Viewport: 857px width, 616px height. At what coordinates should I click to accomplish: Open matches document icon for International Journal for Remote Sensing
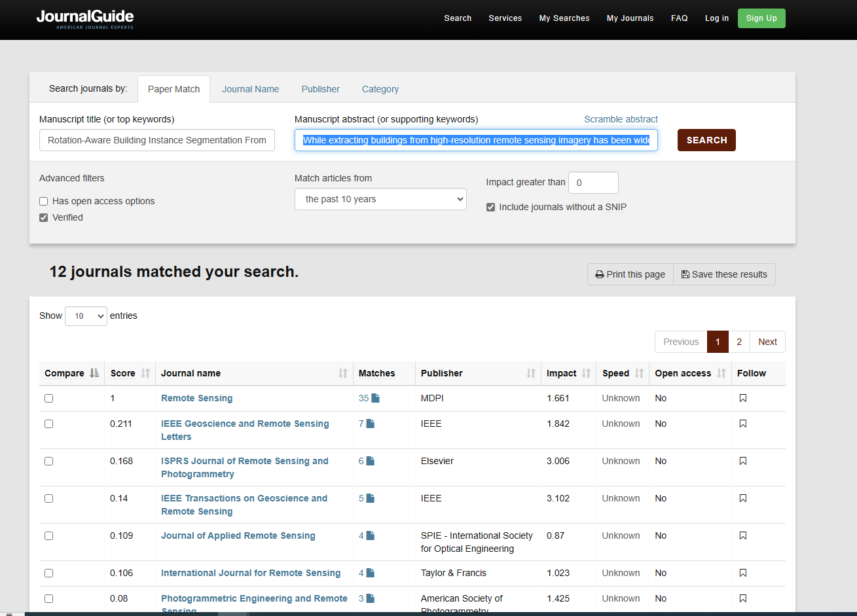[370, 573]
